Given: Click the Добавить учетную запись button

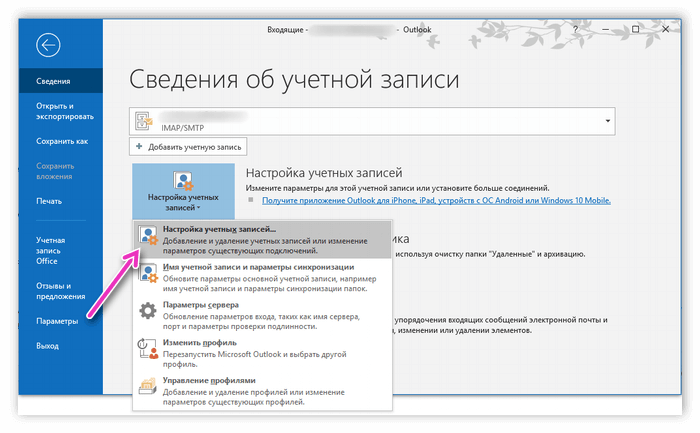Looking at the screenshot, I should click(x=188, y=147).
